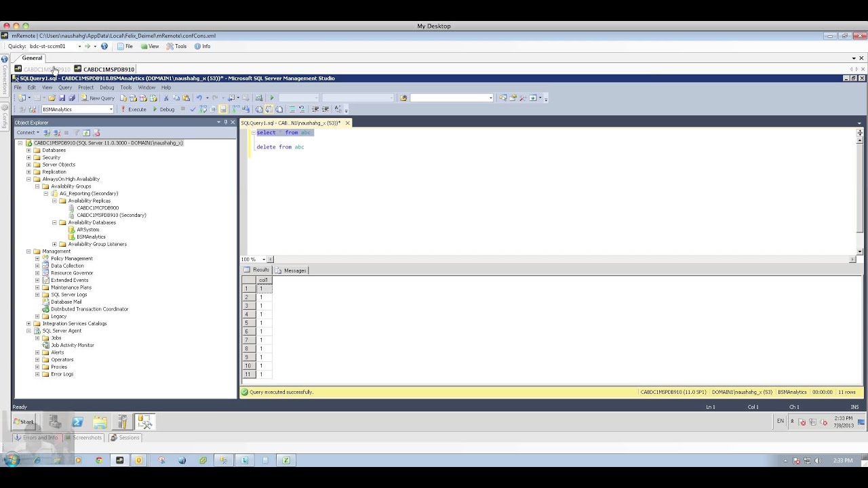Click the Save disk icon in SSMS toolbar

point(62,98)
